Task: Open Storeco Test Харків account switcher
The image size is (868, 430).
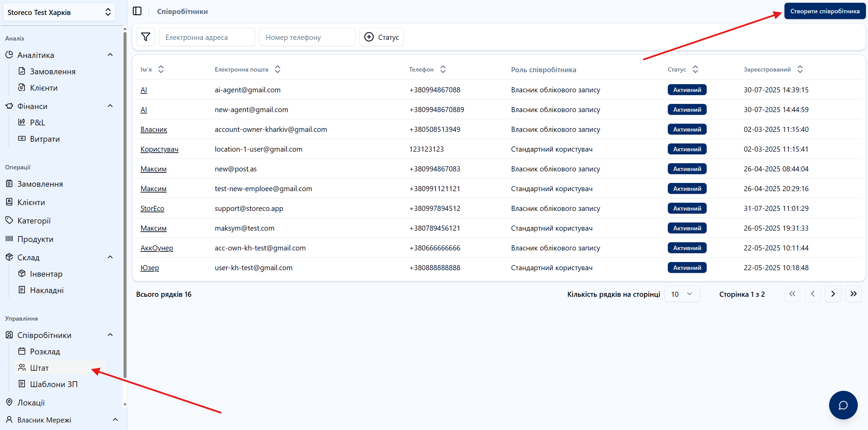Action: [59, 12]
